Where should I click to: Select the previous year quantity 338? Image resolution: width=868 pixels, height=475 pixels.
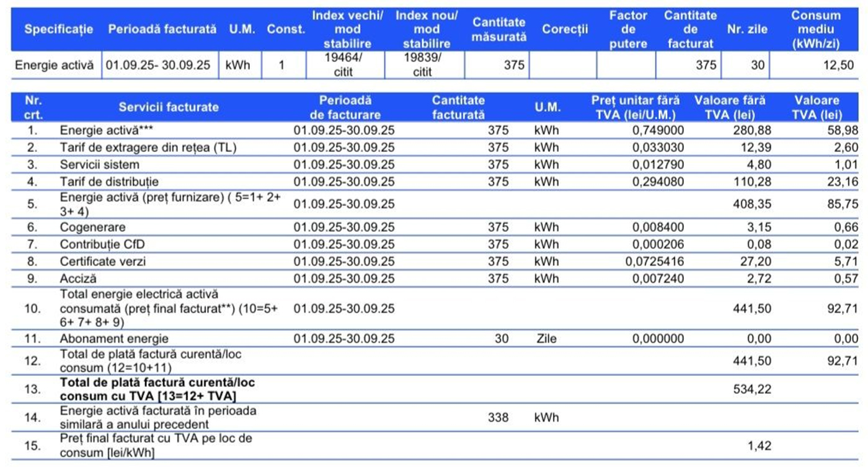(498, 418)
